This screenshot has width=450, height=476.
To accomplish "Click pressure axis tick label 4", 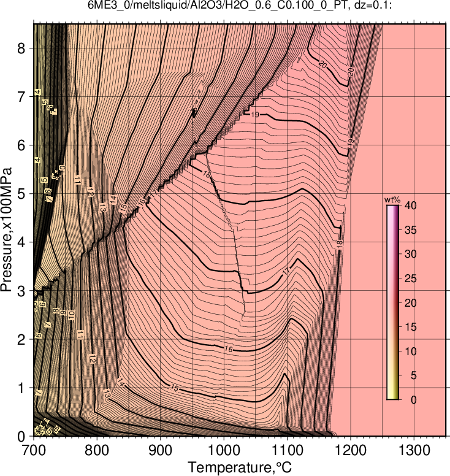I will coord(21,242).
